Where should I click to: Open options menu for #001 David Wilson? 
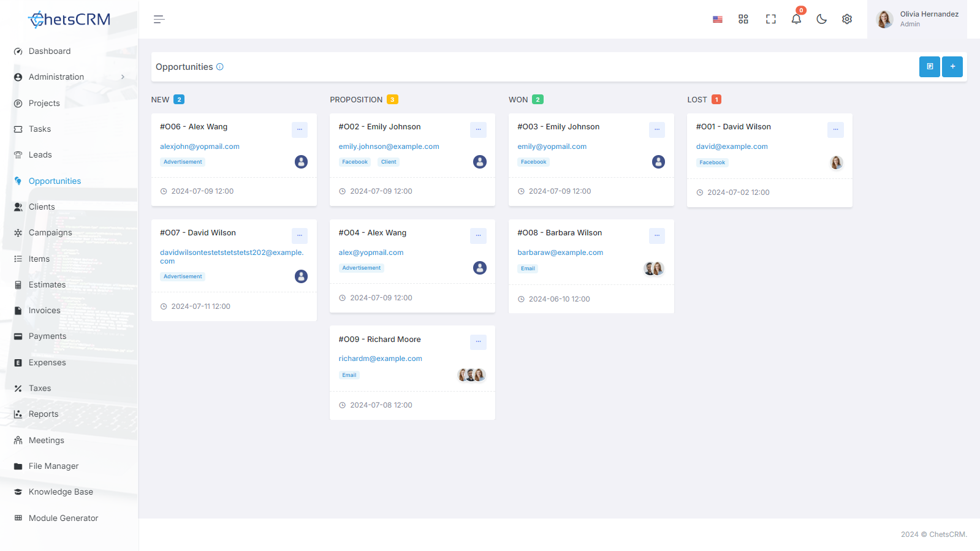point(835,129)
